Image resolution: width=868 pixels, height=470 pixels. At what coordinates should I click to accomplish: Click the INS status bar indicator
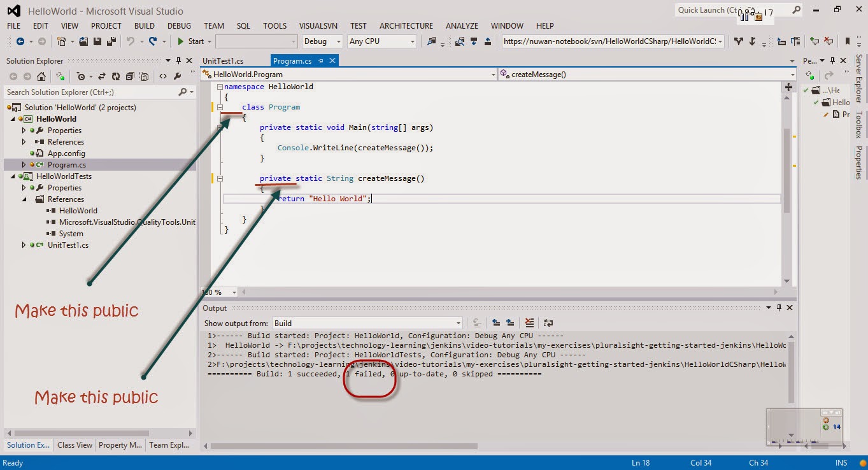click(x=841, y=463)
